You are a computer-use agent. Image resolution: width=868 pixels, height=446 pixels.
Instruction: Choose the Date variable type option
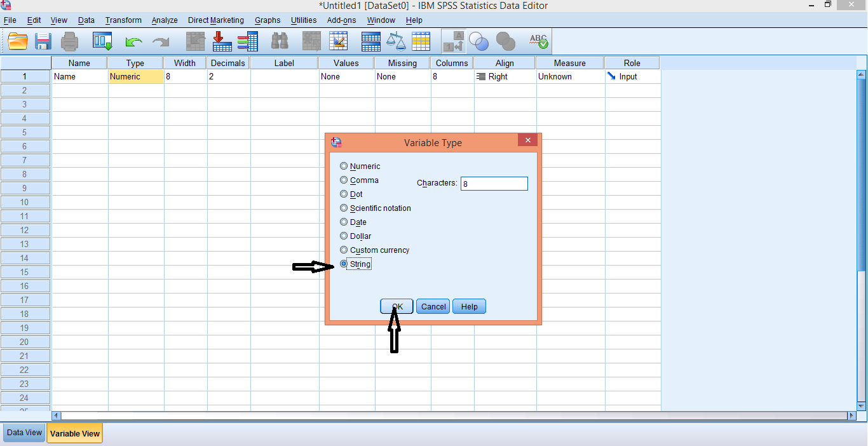click(343, 222)
